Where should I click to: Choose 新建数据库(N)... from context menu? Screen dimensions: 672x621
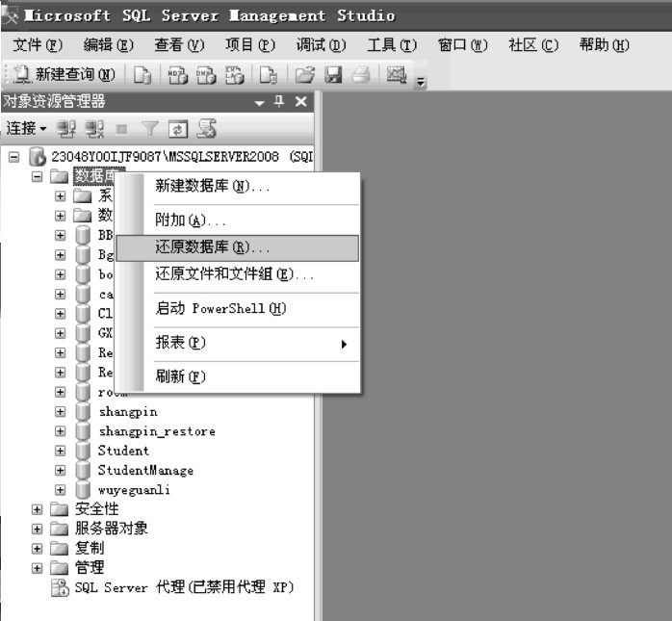coord(238,186)
